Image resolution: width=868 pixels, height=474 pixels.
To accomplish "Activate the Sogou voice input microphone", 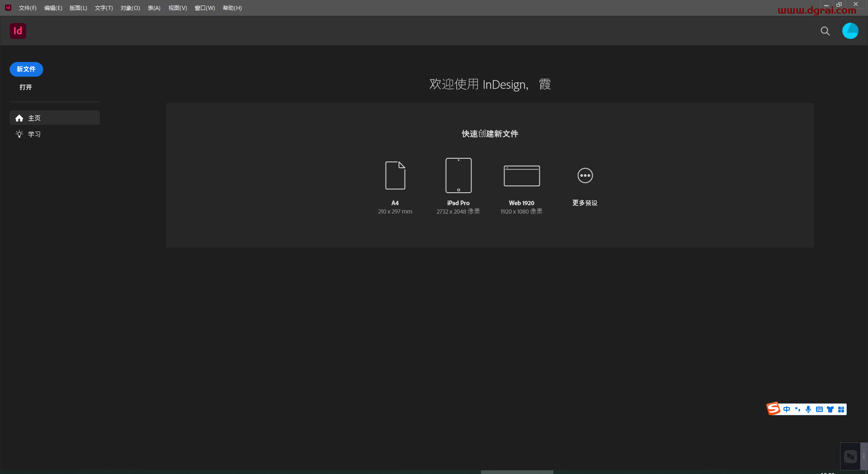I will [808, 409].
